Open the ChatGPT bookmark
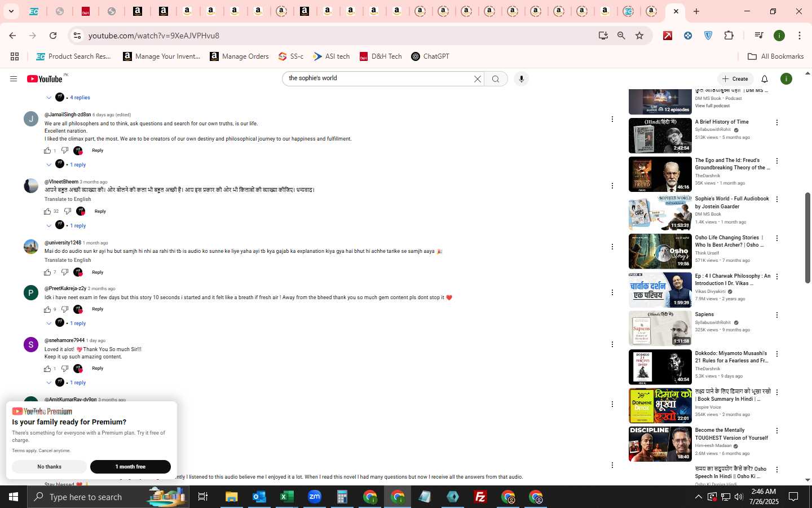 430,56
